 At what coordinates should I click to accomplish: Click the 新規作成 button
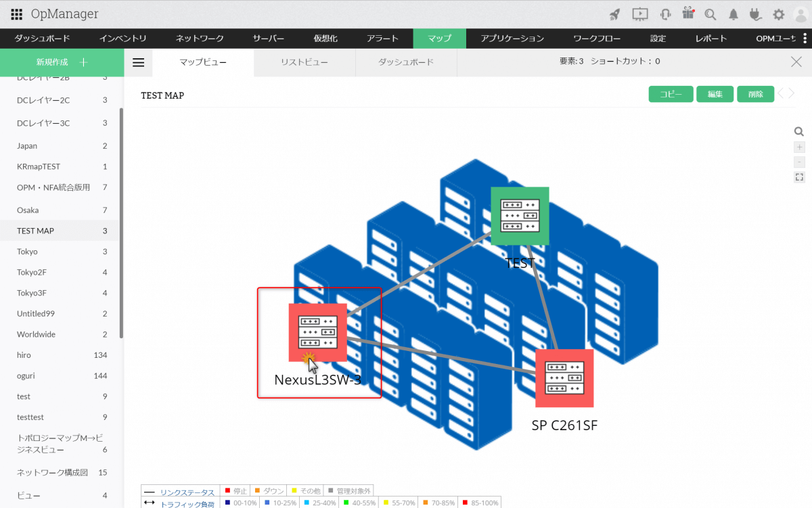point(62,62)
